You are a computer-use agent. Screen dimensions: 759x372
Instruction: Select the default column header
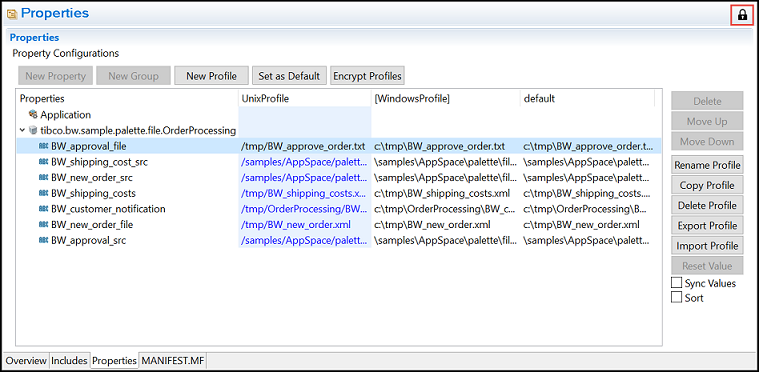[x=587, y=98]
